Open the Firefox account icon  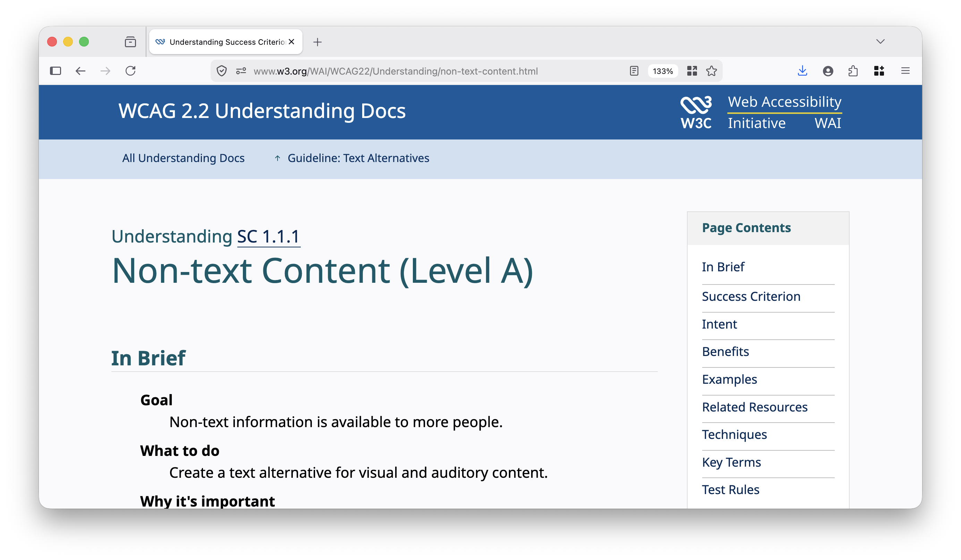[x=828, y=71]
